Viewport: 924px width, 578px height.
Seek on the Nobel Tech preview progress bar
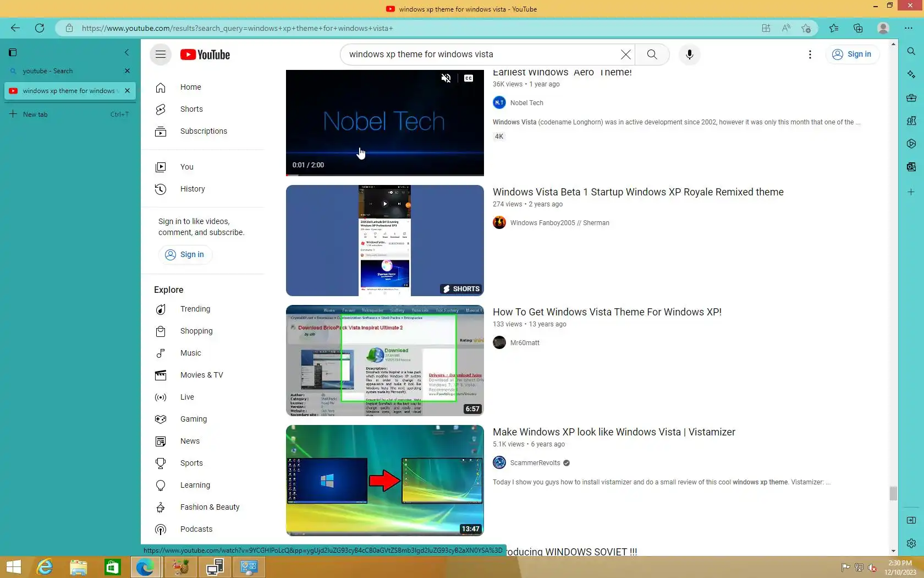click(385, 175)
